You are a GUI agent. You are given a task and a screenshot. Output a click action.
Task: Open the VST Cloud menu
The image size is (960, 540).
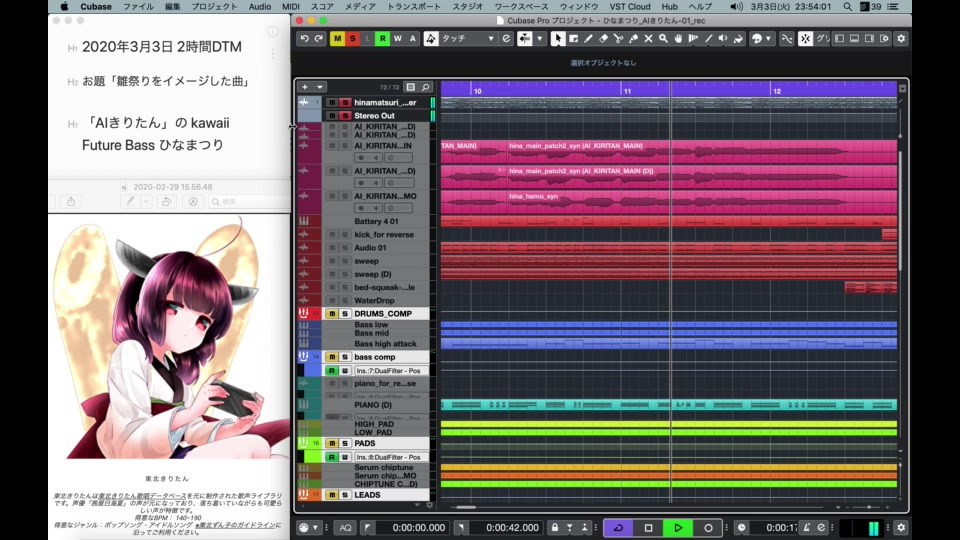629,7
